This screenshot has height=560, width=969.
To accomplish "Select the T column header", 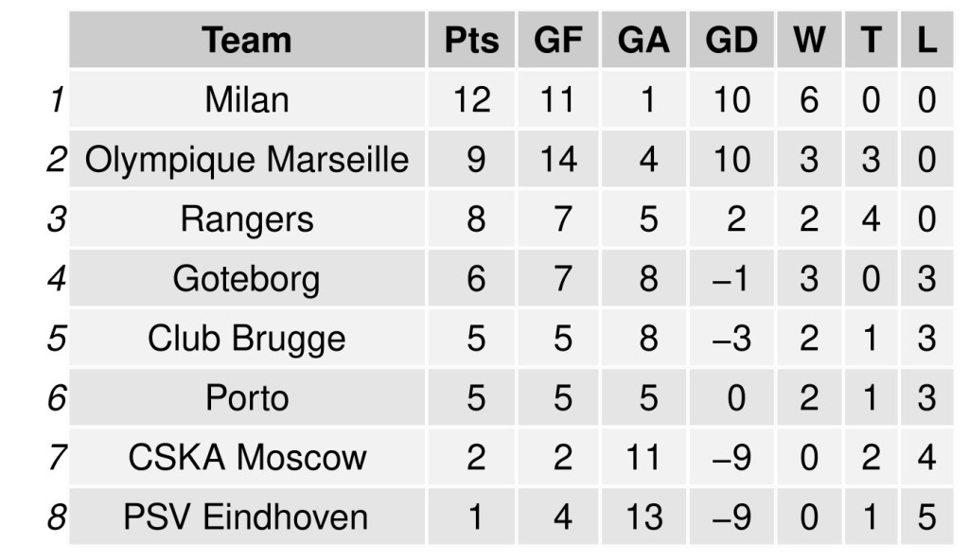I will [871, 41].
